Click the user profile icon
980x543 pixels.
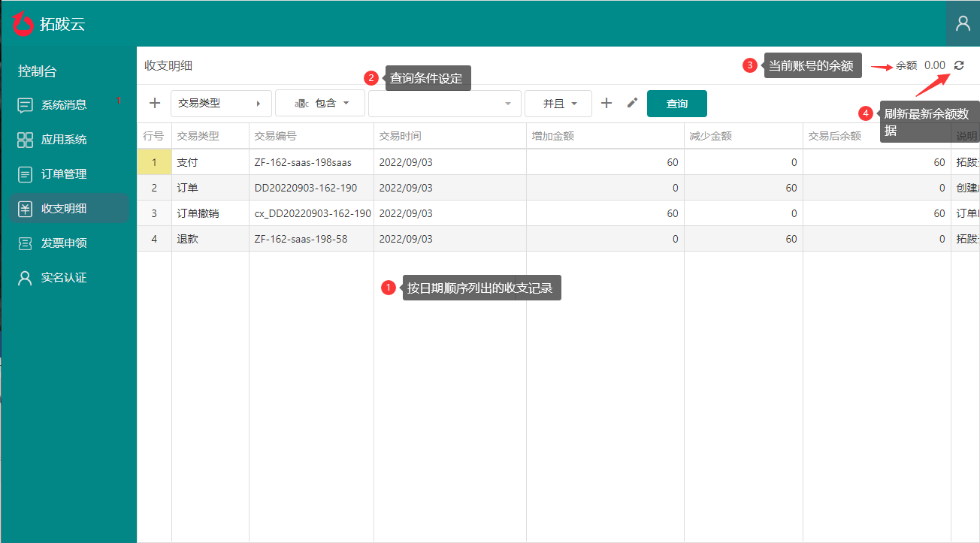963,23
